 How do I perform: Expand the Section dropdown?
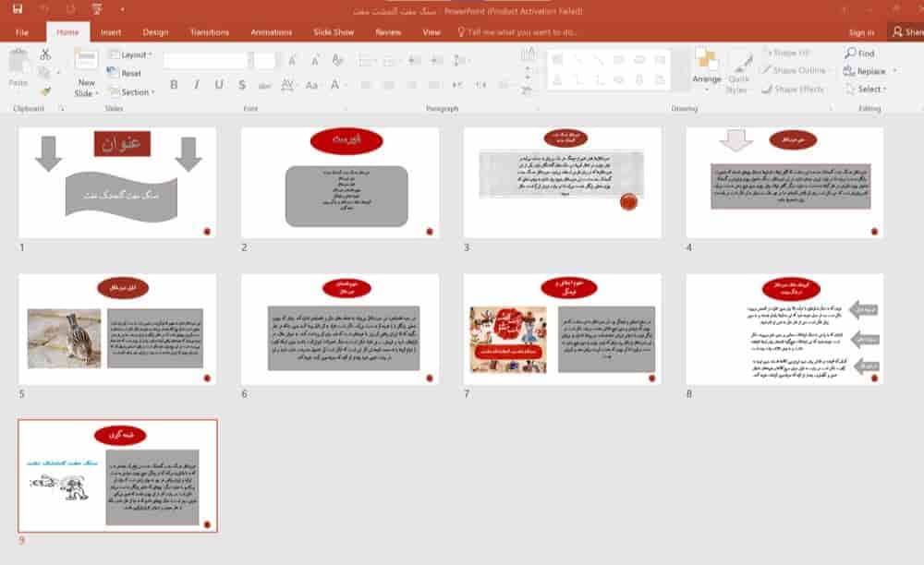click(x=132, y=91)
